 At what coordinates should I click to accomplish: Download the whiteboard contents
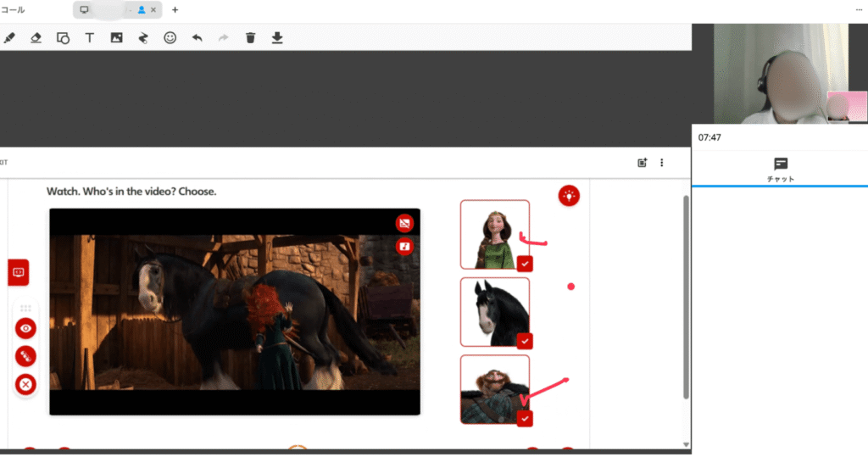point(277,37)
